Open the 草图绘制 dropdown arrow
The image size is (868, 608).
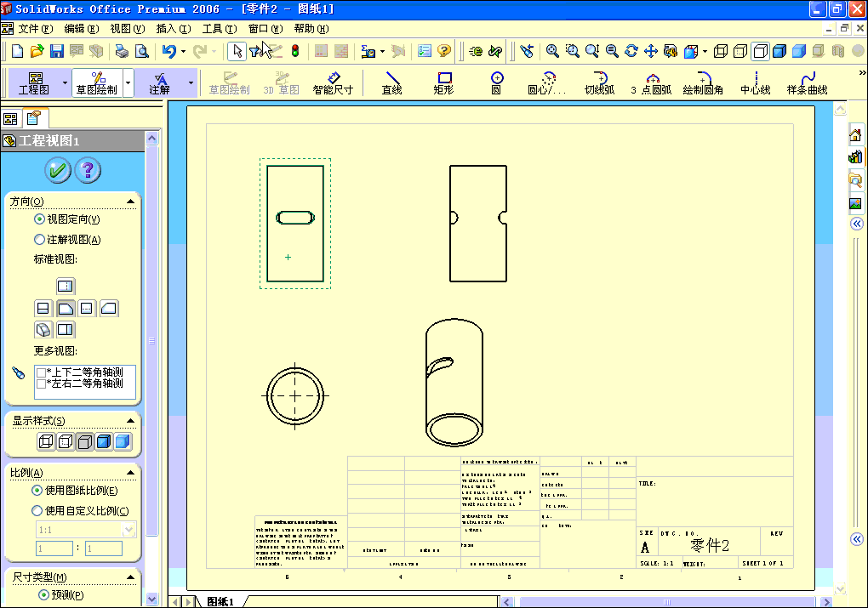[x=128, y=83]
